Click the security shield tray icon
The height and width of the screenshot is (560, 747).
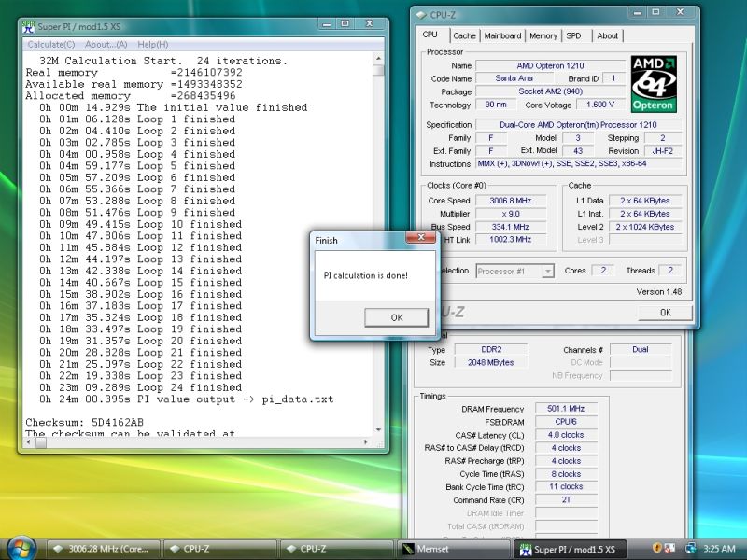[656, 548]
